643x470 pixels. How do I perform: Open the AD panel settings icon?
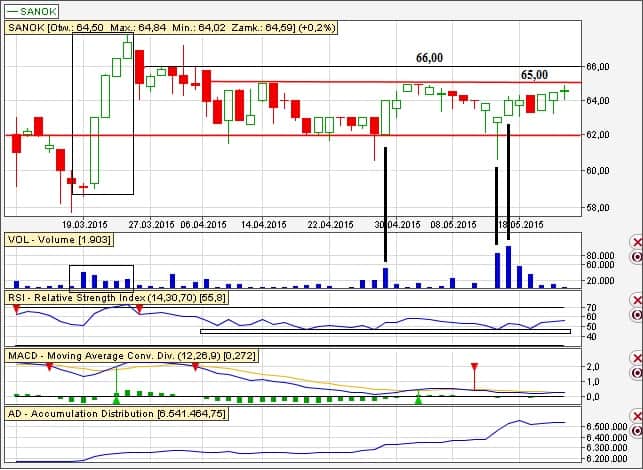(x=637, y=430)
